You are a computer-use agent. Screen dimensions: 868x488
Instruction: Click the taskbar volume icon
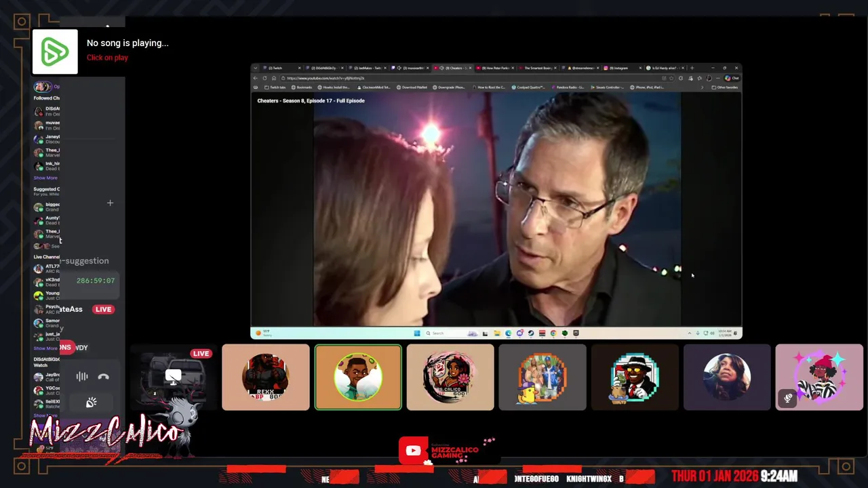[712, 333]
